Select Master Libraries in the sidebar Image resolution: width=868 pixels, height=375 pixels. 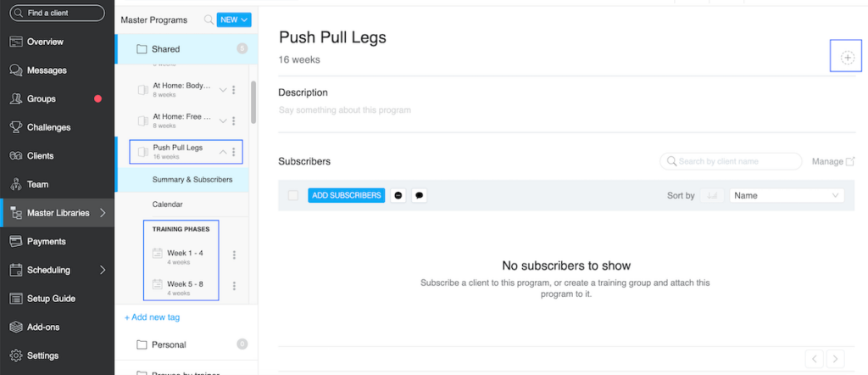click(x=58, y=213)
